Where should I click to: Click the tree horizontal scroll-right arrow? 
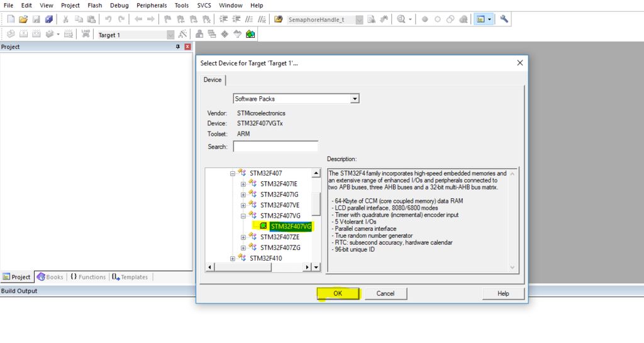click(x=307, y=267)
